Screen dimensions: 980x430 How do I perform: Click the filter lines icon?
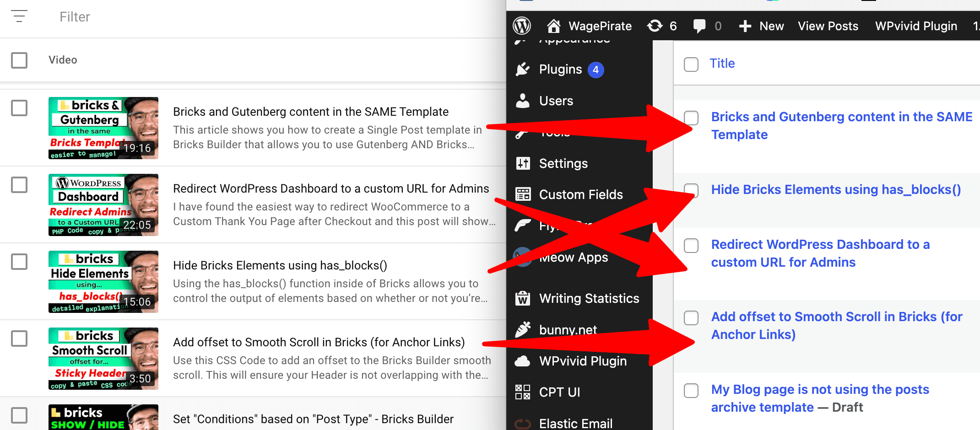19,16
